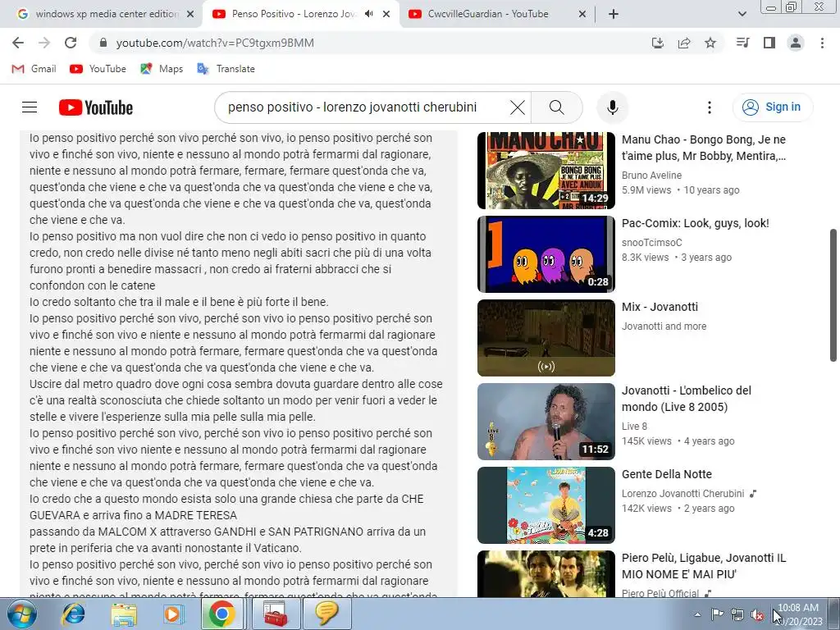This screenshot has height=630, width=840.
Task: Click Chrome icon on the taskbar
Action: (221, 614)
